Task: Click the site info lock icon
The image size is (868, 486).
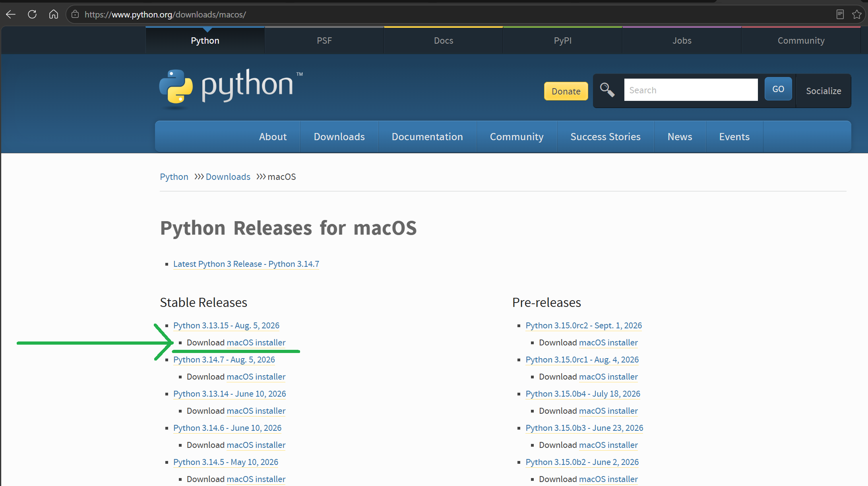Action: [75, 15]
